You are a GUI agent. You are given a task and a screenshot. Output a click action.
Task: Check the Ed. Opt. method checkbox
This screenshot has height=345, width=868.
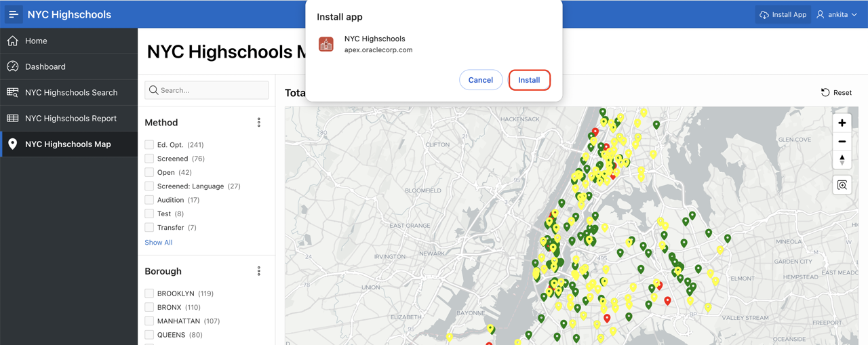tap(149, 144)
